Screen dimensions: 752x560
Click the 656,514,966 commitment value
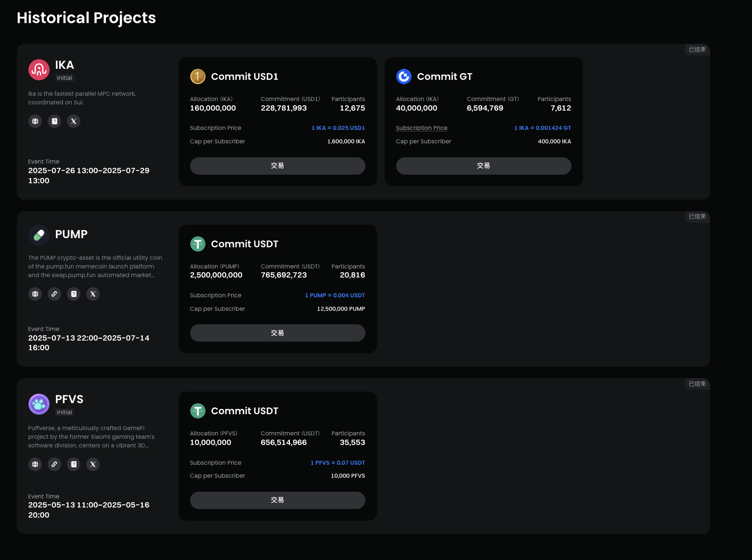[x=284, y=443]
